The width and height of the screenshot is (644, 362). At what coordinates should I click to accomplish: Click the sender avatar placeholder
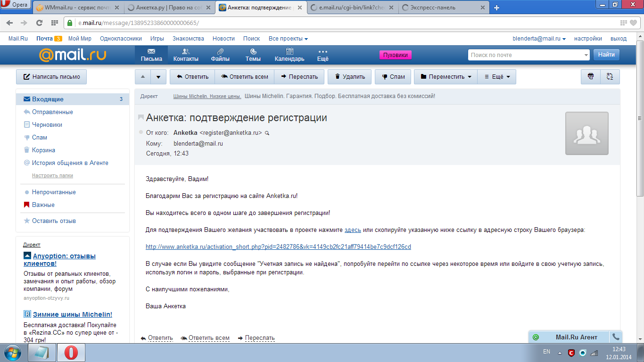pyautogui.click(x=587, y=133)
